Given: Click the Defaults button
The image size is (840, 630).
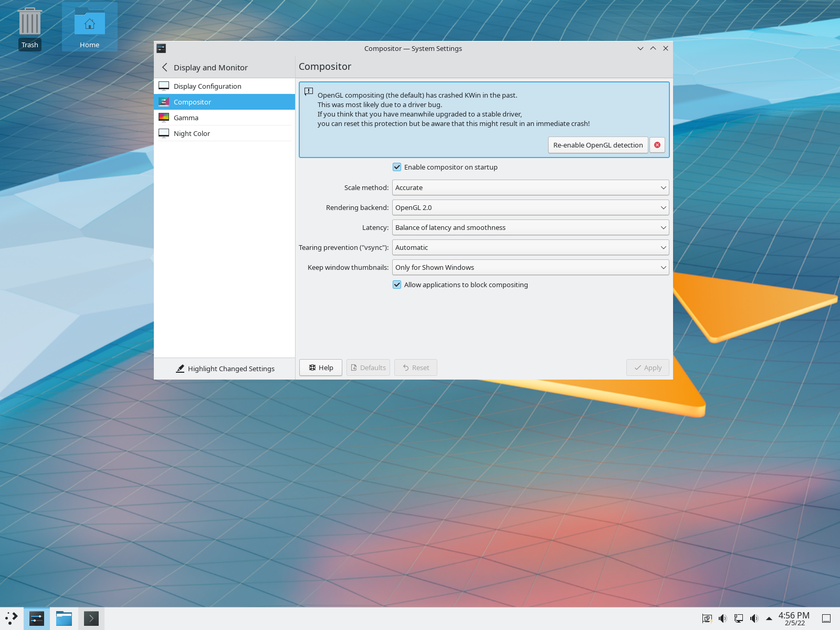Looking at the screenshot, I should [368, 367].
